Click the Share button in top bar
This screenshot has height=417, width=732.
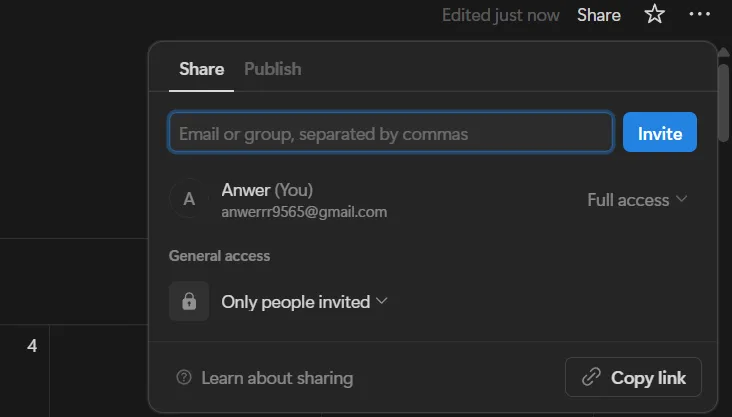pos(599,15)
